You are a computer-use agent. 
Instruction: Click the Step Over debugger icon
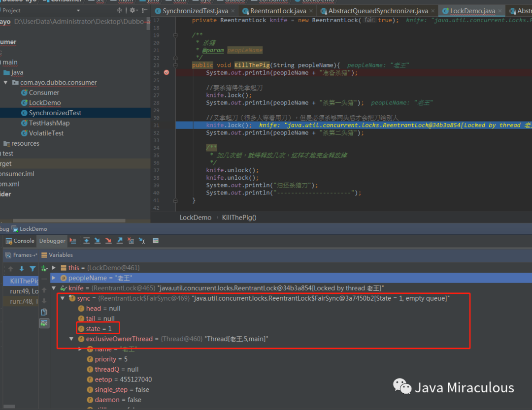(x=87, y=241)
